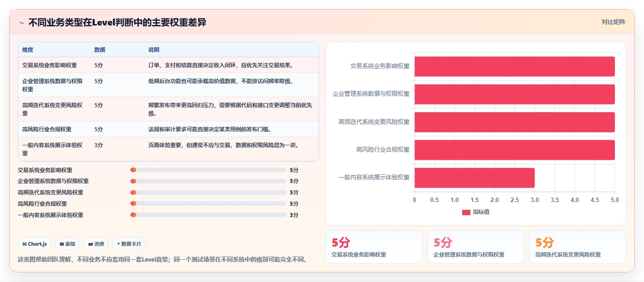
Task: Click the 维度 column header
Action: pyautogui.click(x=28, y=50)
